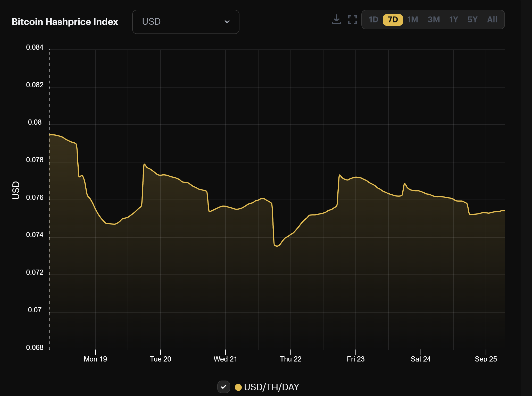Open the USD currency dropdown
Image resolution: width=532 pixels, height=396 pixels.
pos(186,22)
